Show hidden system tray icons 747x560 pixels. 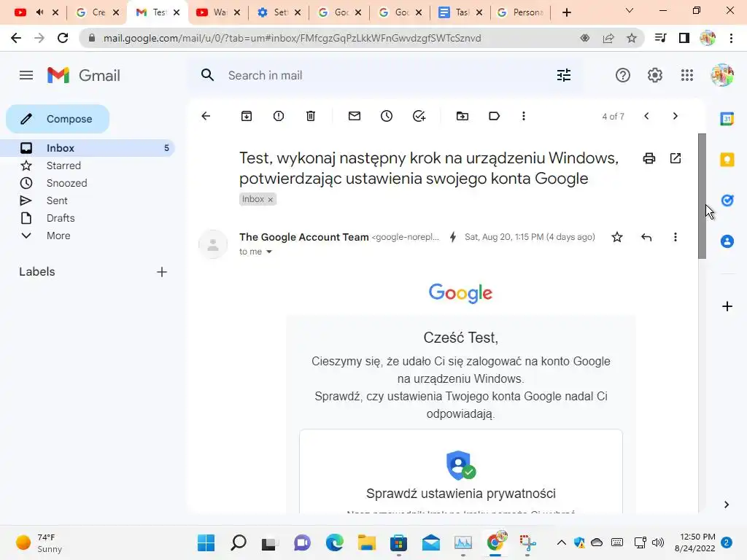(562, 542)
